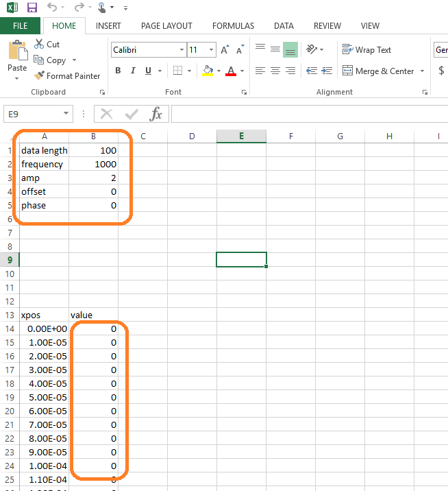Expand the font size dropdown showing 11

(212, 50)
